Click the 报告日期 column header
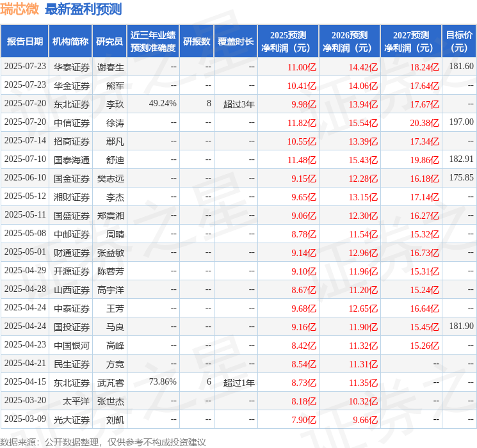477x448 pixels. pos(24,42)
